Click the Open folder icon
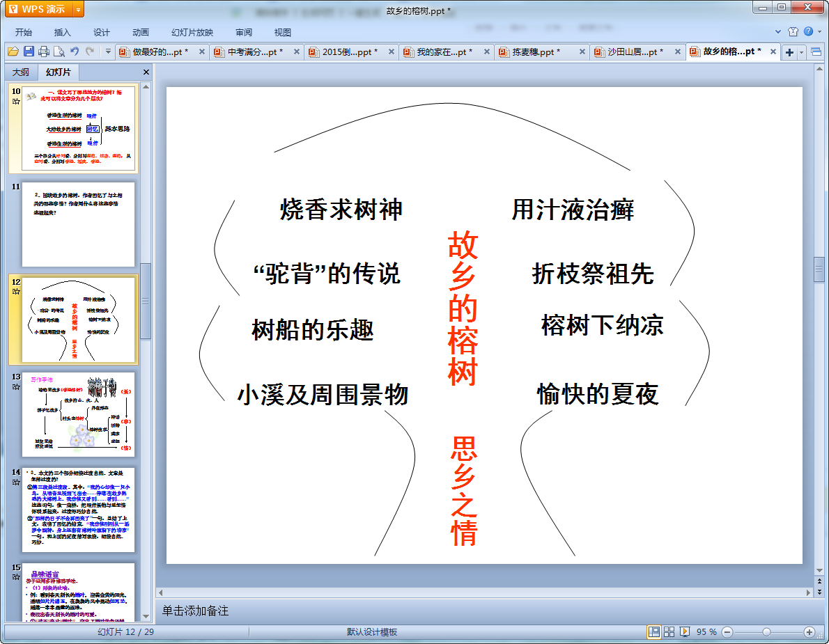The image size is (829, 644). pos(13,52)
